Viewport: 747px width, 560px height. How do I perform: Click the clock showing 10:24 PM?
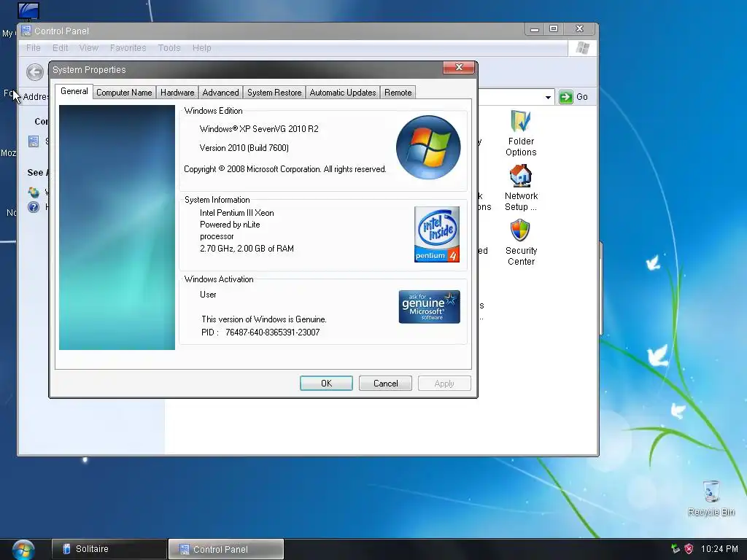point(719,549)
